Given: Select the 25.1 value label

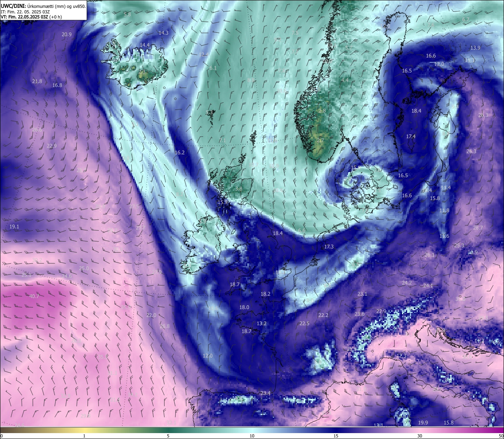Looking at the screenshot, I should coord(26,275).
